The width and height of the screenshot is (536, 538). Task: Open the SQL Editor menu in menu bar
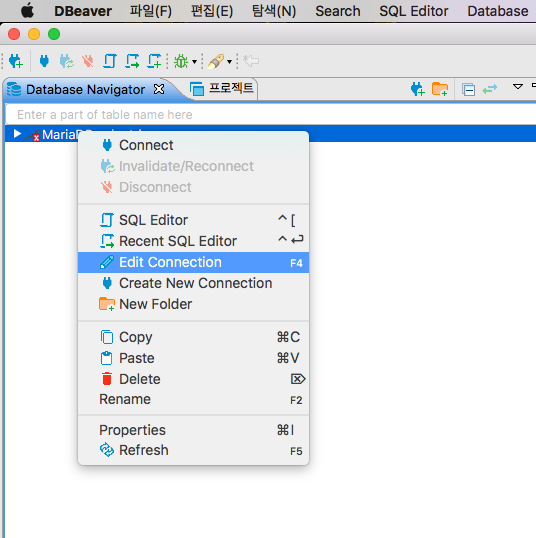pos(413,11)
